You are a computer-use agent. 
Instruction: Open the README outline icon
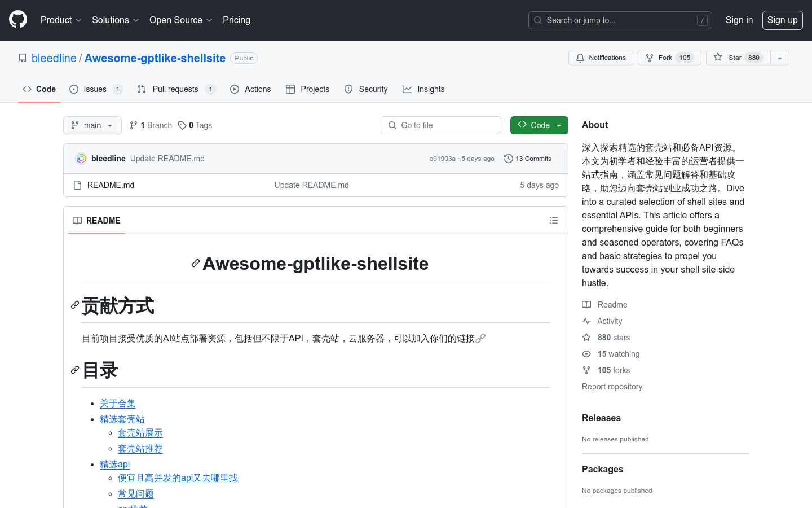tap(554, 221)
